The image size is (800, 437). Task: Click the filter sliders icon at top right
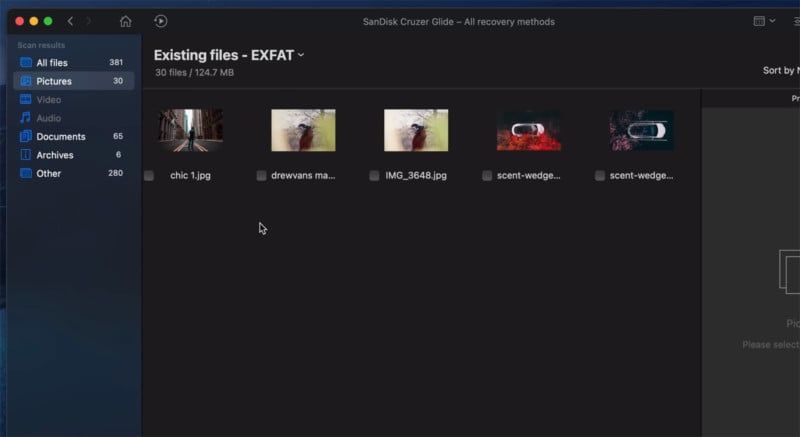(794, 21)
